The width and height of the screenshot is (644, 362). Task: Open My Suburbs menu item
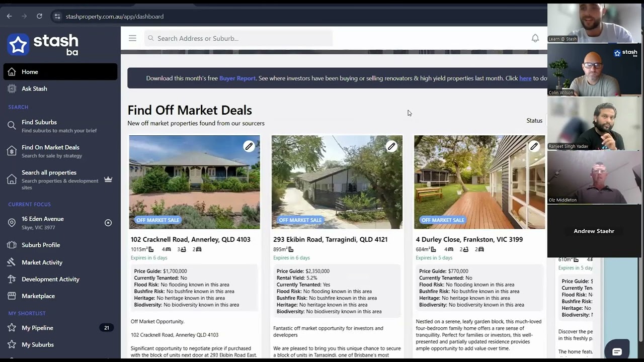[60, 344]
